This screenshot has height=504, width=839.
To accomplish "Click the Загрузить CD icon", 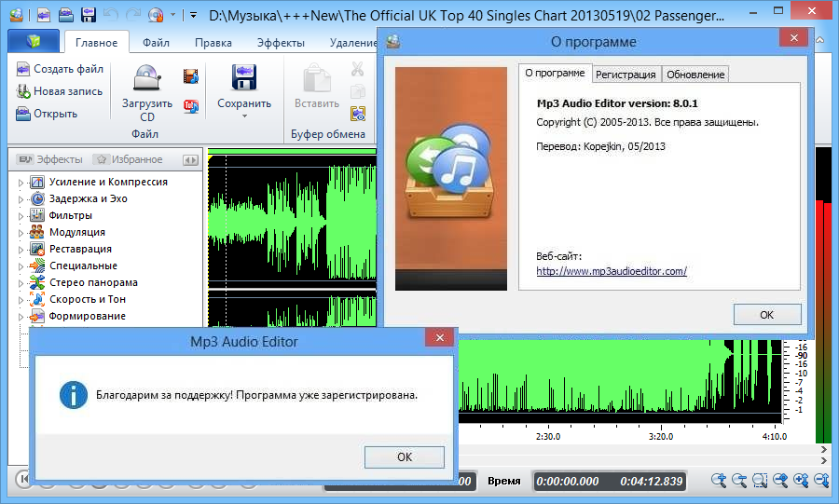I will [146, 77].
